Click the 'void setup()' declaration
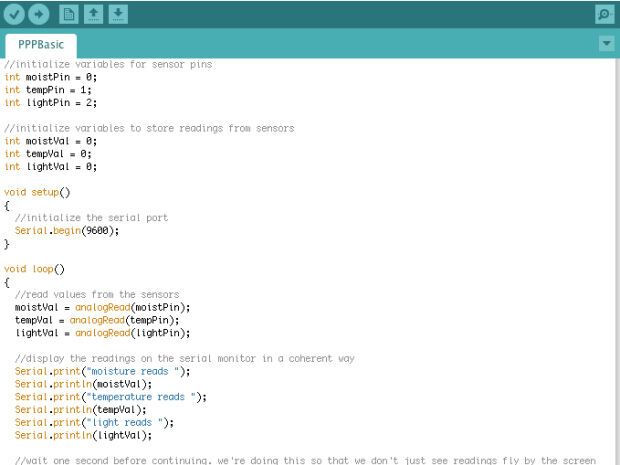The image size is (620, 465). pyautogui.click(x=37, y=193)
